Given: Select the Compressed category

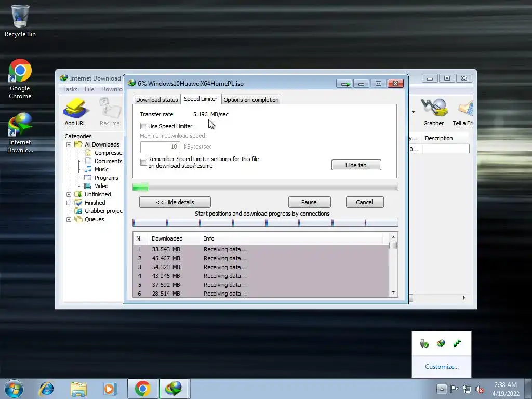Looking at the screenshot, I should 103,153.
